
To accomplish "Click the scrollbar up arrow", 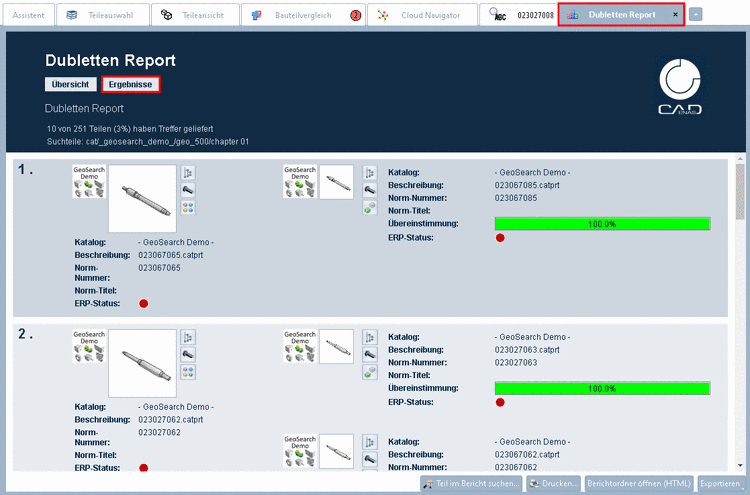I will 740,159.
